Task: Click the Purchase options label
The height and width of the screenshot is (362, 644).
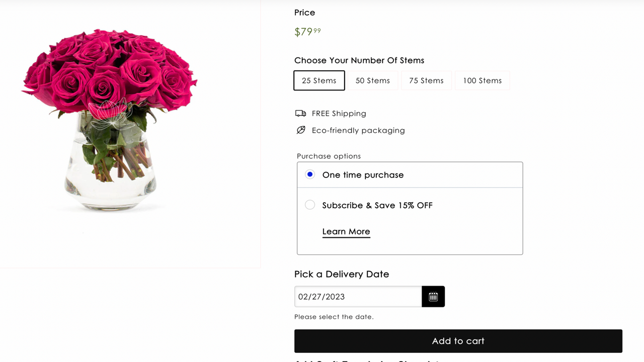Action: 329,156
